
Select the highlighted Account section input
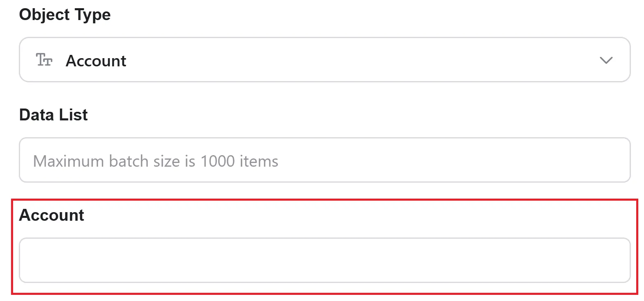325,260
